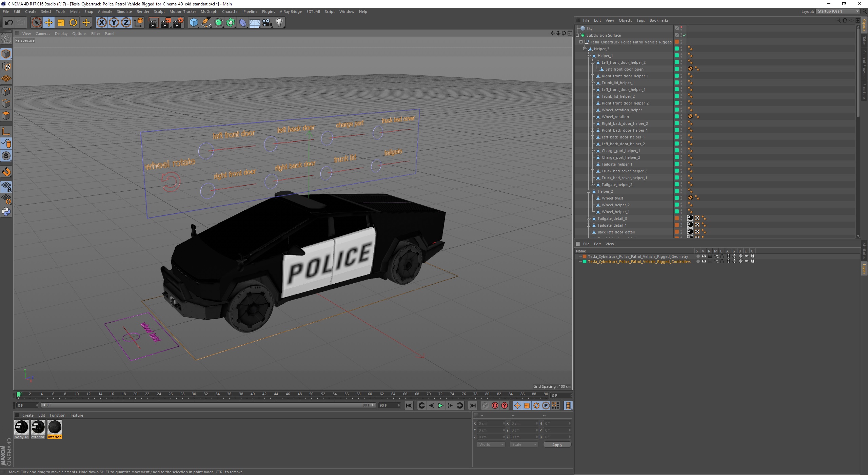Toggle Autokeying button

pyautogui.click(x=495, y=405)
